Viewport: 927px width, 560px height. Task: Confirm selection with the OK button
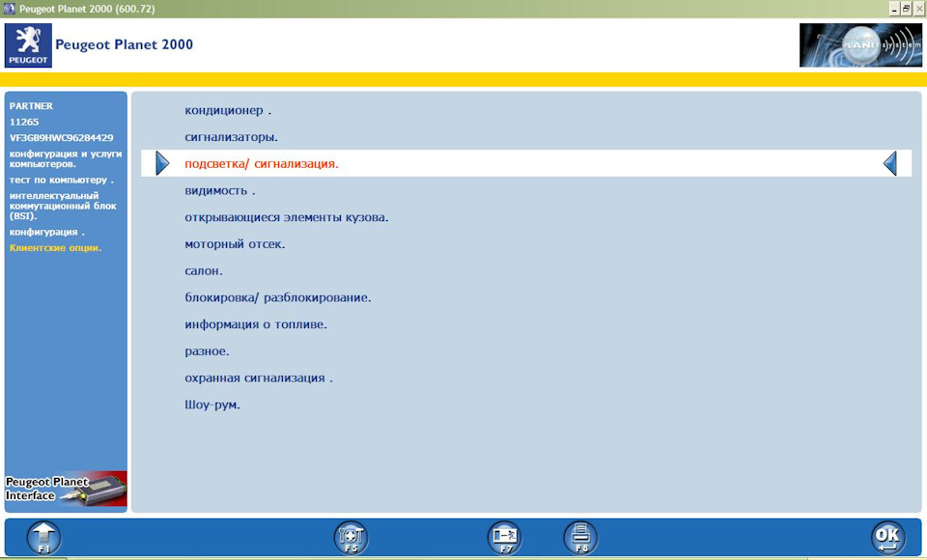[888, 538]
